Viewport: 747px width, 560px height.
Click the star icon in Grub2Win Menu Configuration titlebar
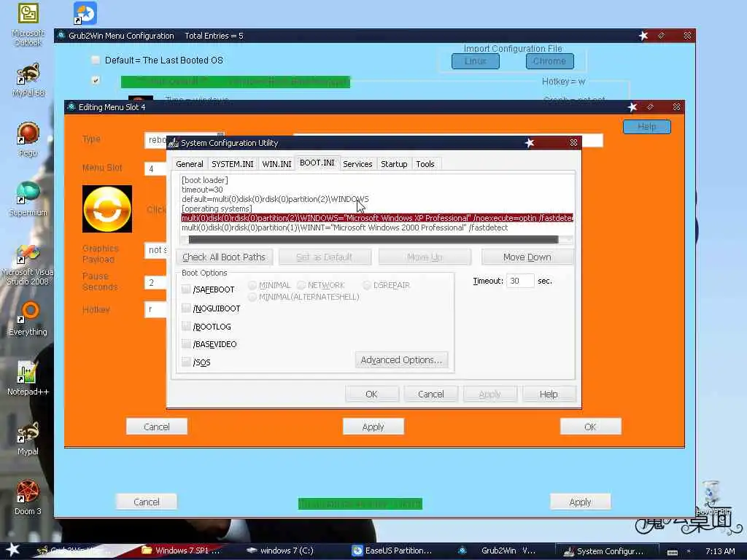pyautogui.click(x=643, y=36)
